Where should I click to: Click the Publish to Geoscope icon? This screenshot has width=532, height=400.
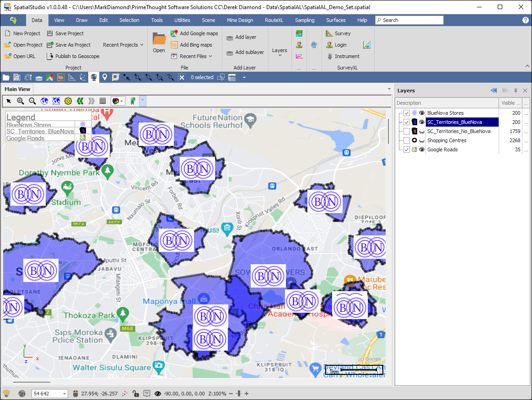pyautogui.click(x=50, y=56)
